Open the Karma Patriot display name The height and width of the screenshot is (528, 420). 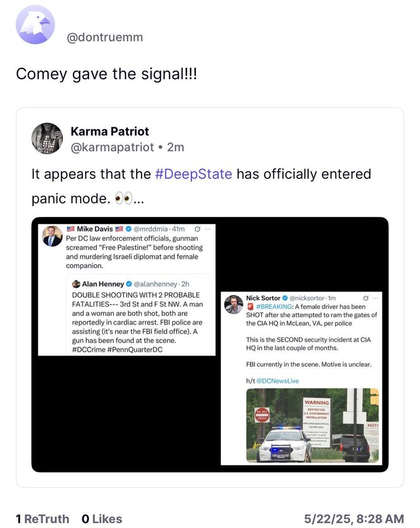(110, 131)
